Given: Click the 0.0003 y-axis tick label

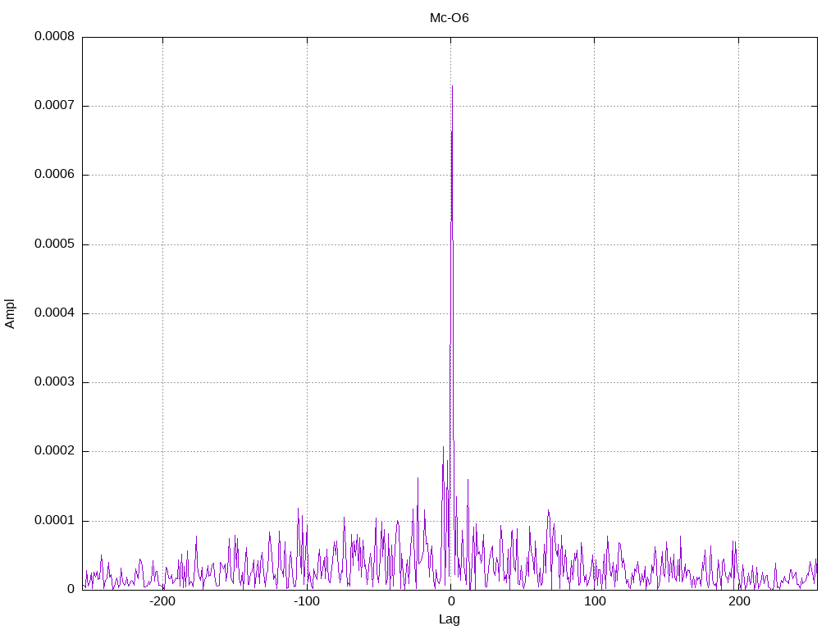Looking at the screenshot, I should point(55,381).
